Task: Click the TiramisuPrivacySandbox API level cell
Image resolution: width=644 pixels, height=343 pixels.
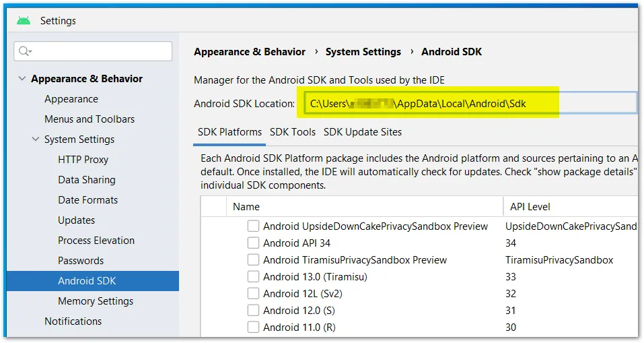Action: (559, 260)
